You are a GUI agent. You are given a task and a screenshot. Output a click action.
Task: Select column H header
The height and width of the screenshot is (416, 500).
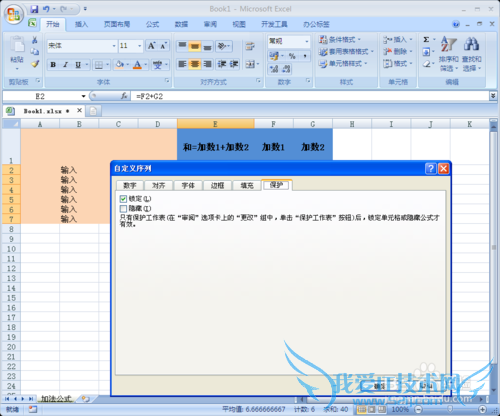tap(352, 124)
